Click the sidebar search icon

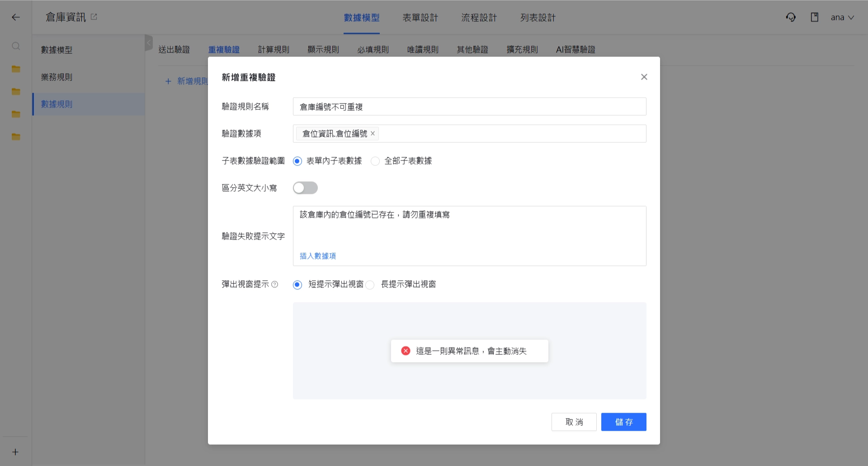(16, 46)
